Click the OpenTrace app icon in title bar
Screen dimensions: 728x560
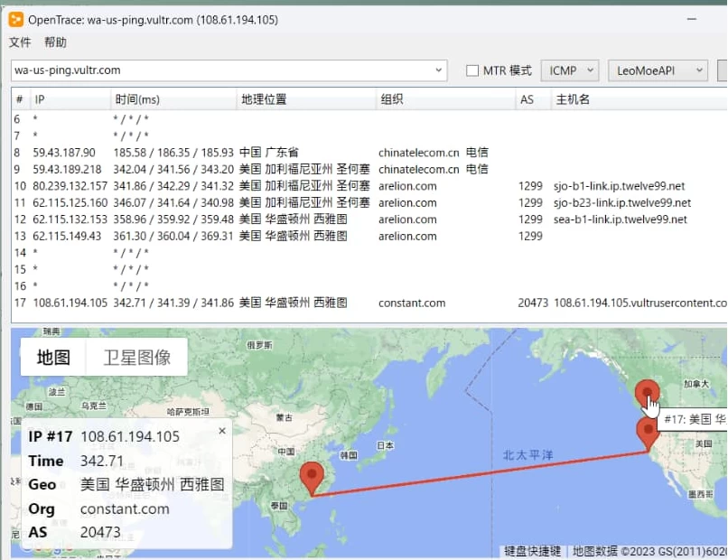(15, 19)
